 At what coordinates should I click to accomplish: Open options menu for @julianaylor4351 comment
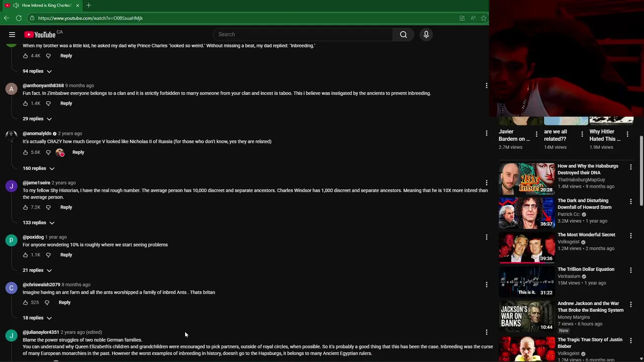(x=487, y=332)
